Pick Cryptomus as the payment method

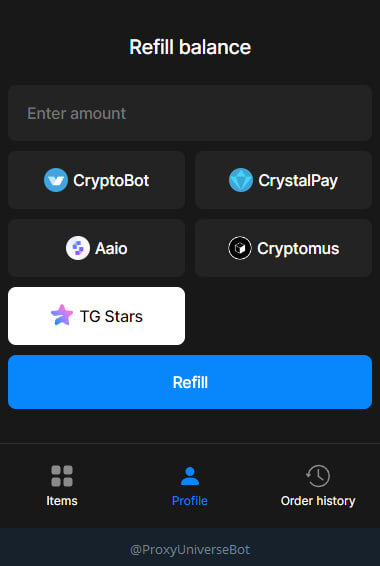(283, 248)
